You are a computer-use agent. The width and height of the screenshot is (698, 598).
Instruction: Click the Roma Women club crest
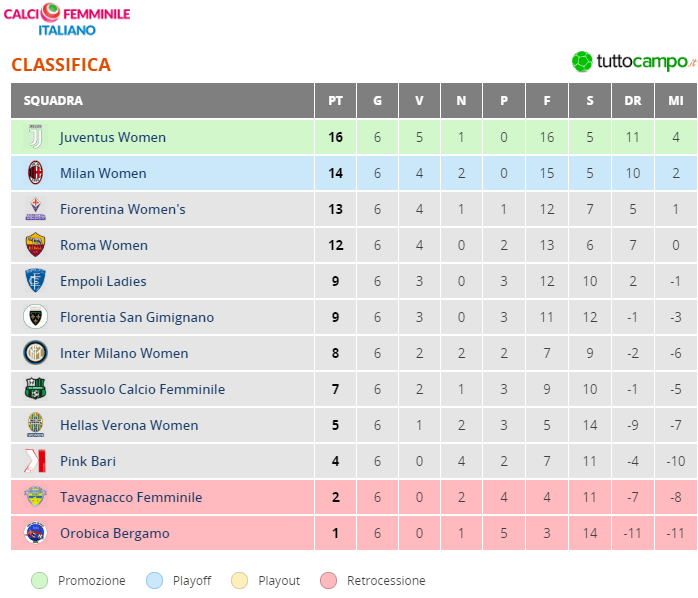click(x=36, y=245)
